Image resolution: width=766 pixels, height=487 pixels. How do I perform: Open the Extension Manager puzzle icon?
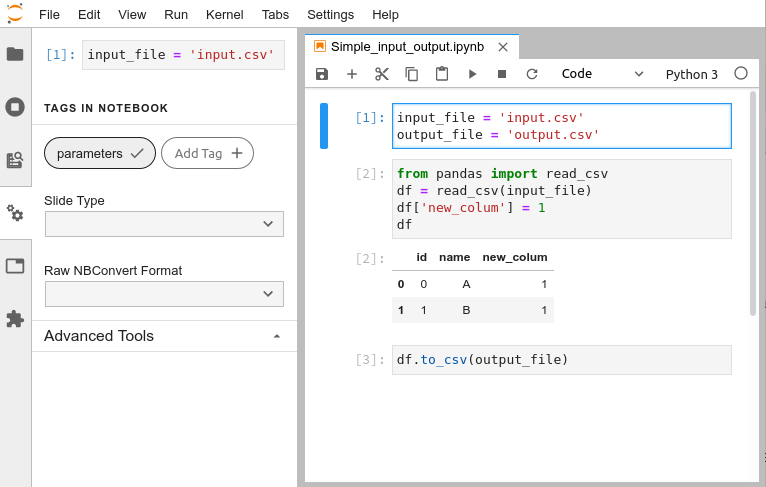15,319
